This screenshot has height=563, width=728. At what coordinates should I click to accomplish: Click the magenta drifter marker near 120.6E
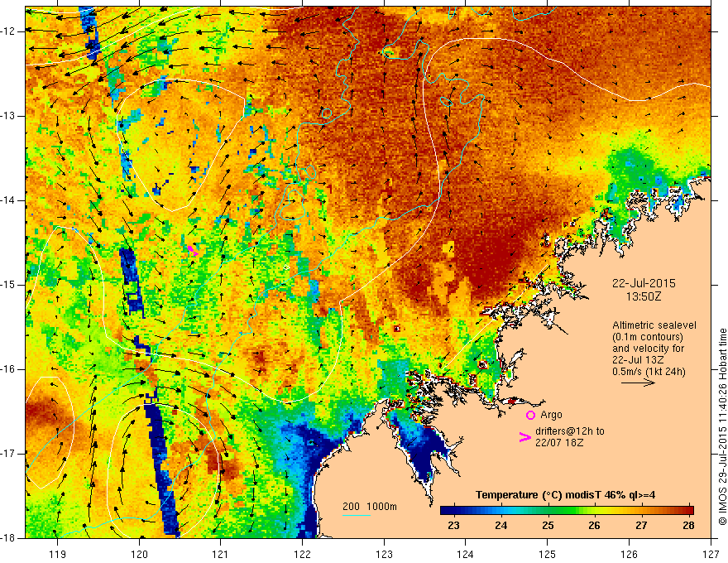(193, 251)
